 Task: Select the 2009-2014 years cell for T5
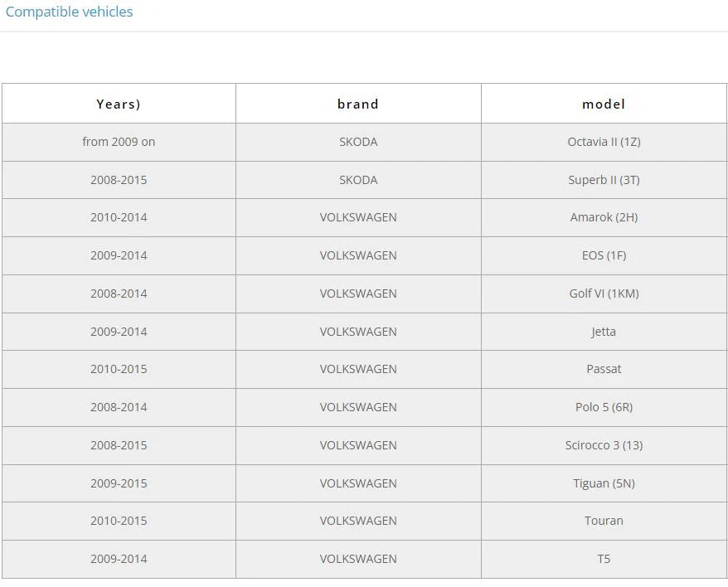(x=119, y=559)
